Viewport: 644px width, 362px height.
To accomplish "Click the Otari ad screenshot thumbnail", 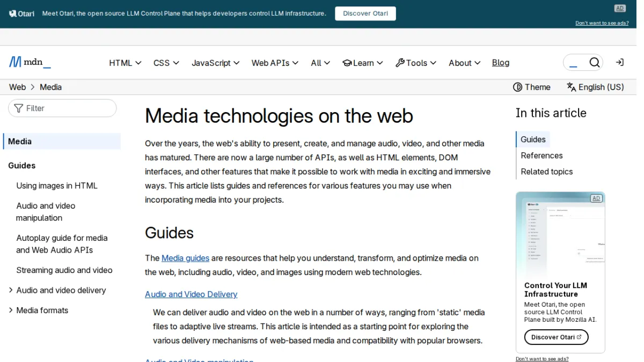I will coord(560,234).
